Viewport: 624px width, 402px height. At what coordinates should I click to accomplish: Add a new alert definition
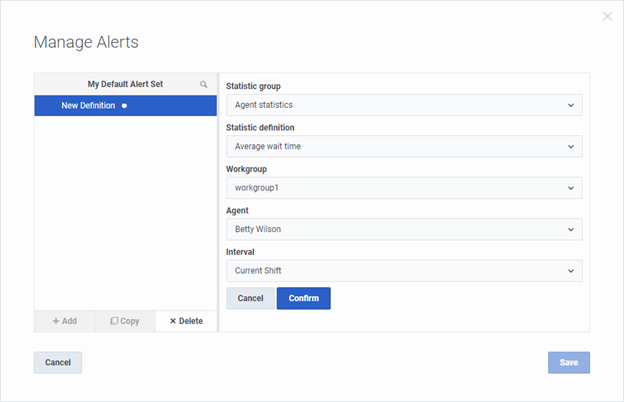(64, 321)
